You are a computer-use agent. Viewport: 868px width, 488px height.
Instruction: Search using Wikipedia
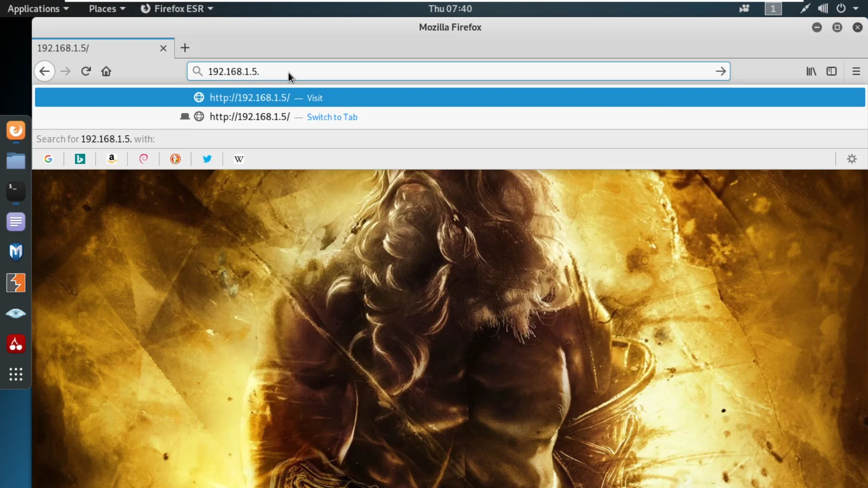[239, 159]
